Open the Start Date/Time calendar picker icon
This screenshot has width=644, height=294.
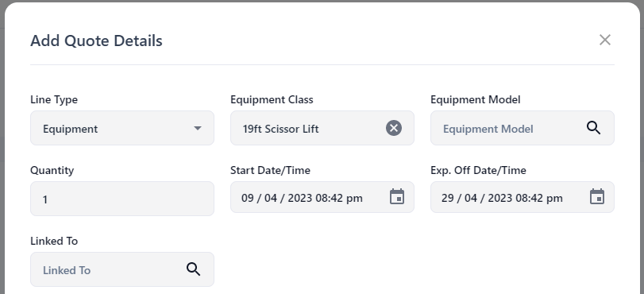tap(397, 196)
